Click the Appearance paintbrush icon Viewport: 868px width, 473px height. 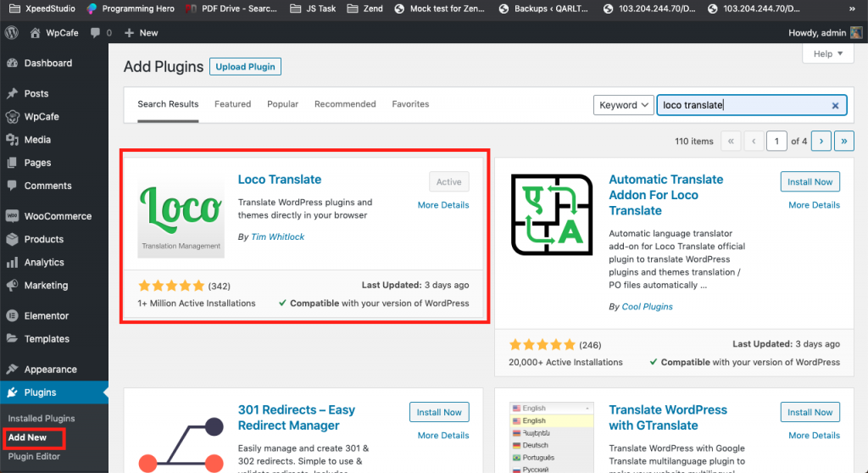(12, 370)
